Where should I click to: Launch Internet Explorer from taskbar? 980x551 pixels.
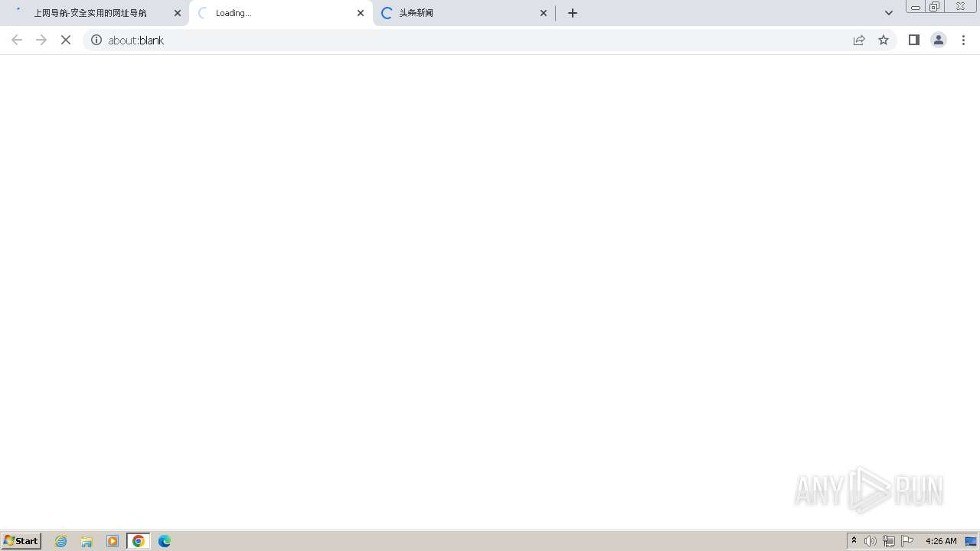point(61,541)
